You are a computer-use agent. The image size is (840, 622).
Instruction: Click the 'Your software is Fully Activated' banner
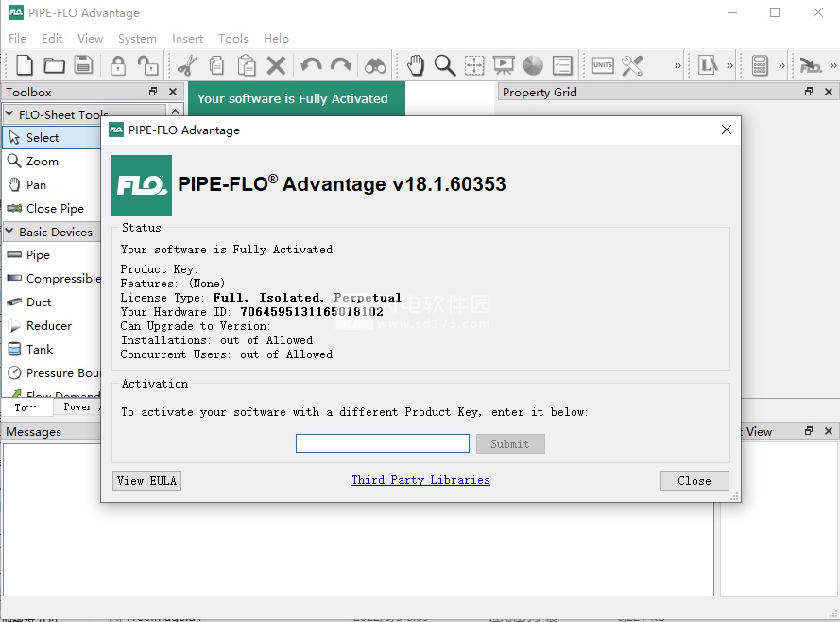point(297,98)
